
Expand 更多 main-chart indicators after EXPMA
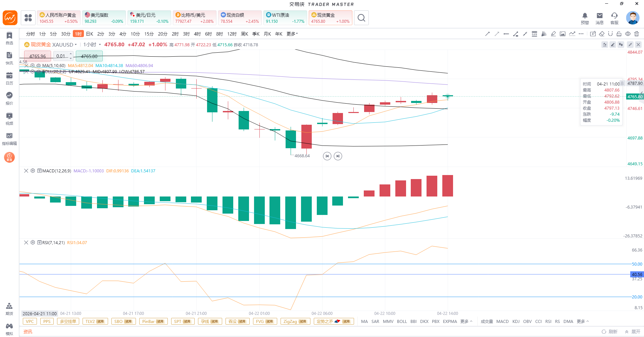coord(466,322)
